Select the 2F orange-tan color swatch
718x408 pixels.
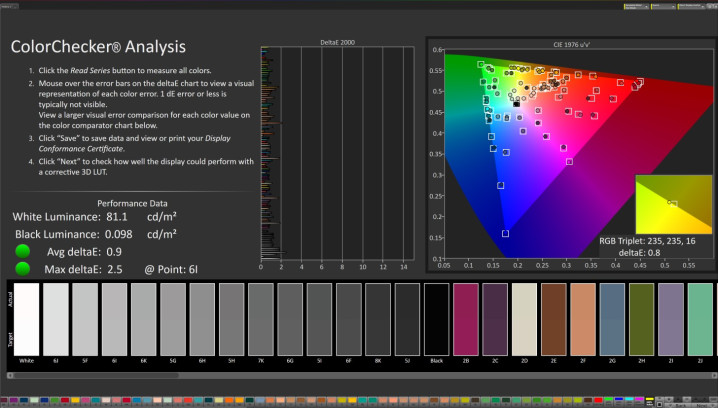[x=583, y=319]
